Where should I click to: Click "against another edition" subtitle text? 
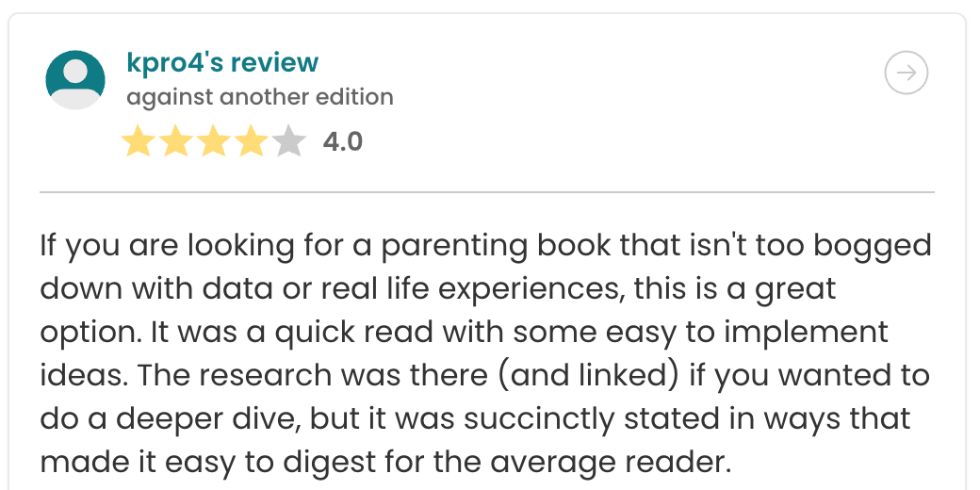(259, 97)
